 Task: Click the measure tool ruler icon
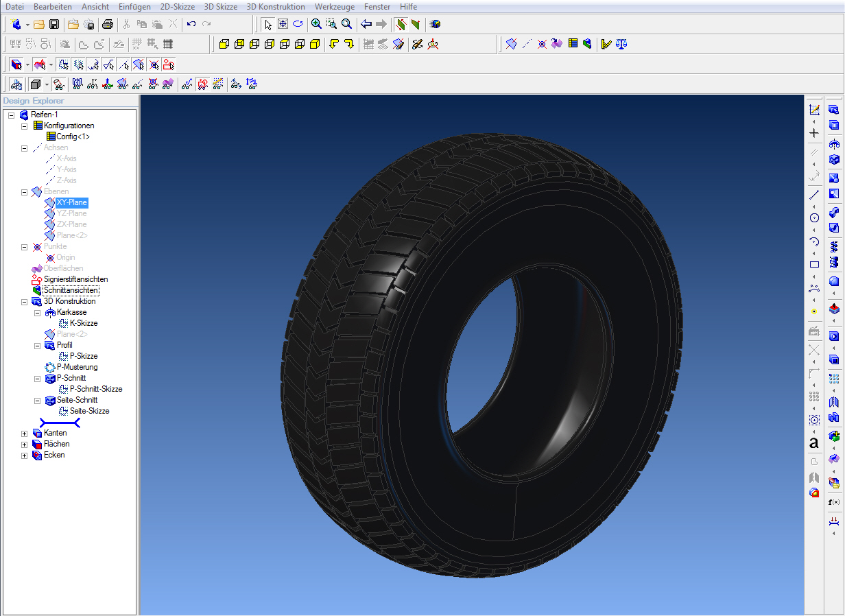pyautogui.click(x=606, y=44)
